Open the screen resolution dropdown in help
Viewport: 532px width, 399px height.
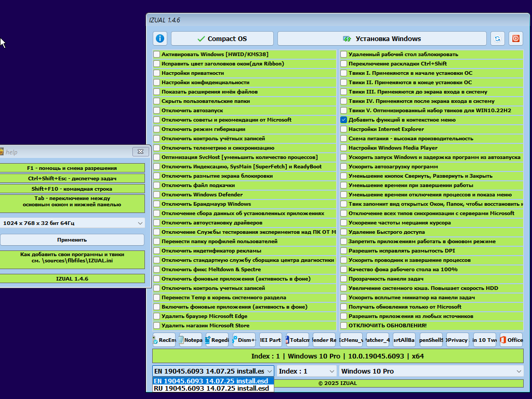72,223
